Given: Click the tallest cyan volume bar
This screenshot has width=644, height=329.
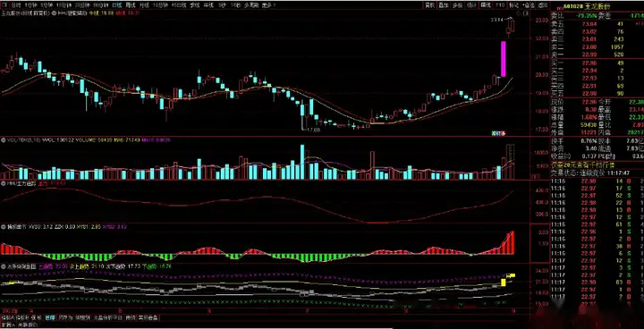Looking at the screenshot, I should pyautogui.click(x=302, y=162).
